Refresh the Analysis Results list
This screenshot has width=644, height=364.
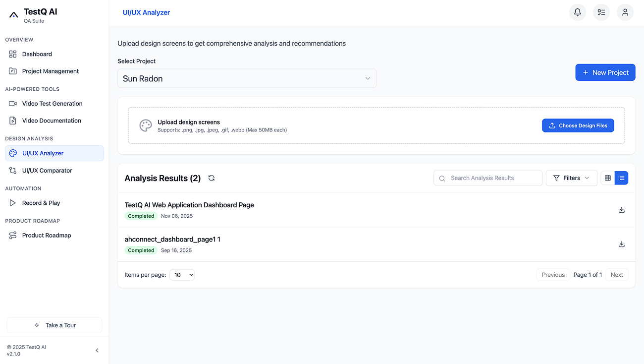click(211, 178)
